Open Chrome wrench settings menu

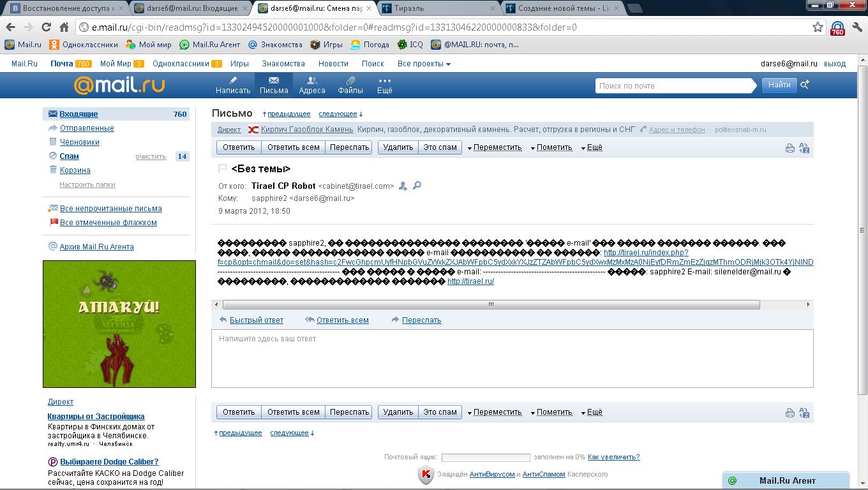(857, 27)
